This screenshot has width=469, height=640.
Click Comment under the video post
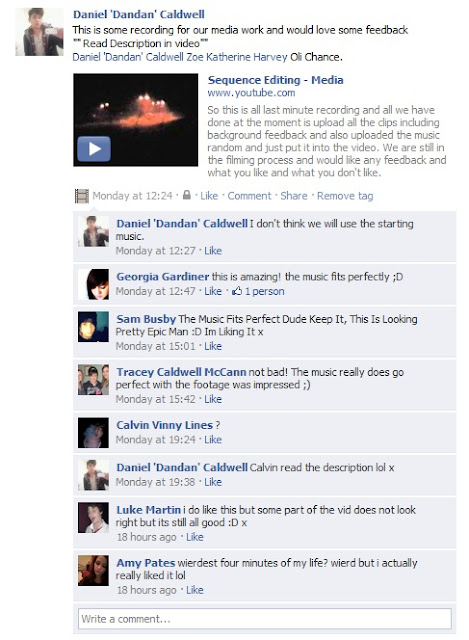pos(249,196)
